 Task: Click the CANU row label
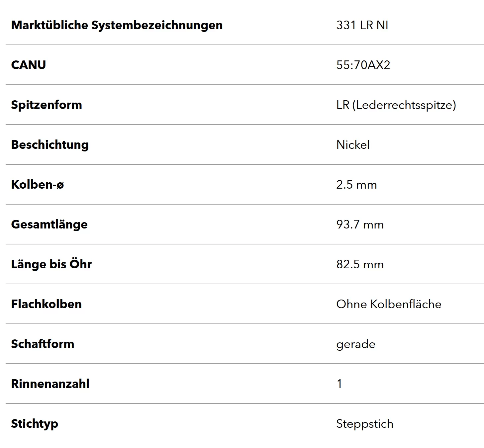(29, 65)
